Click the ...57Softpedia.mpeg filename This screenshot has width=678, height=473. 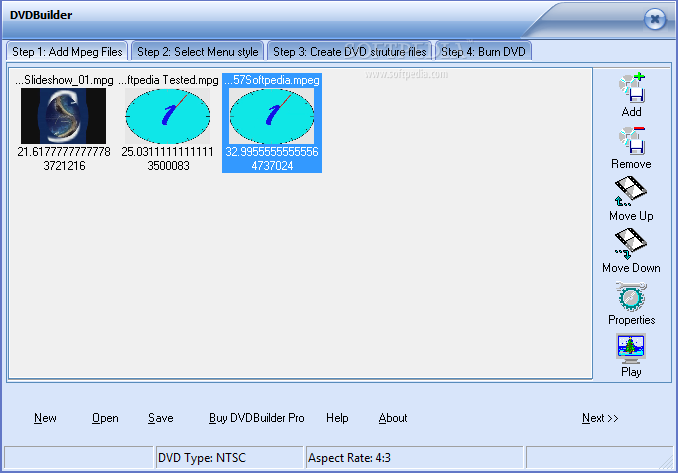(x=272, y=80)
